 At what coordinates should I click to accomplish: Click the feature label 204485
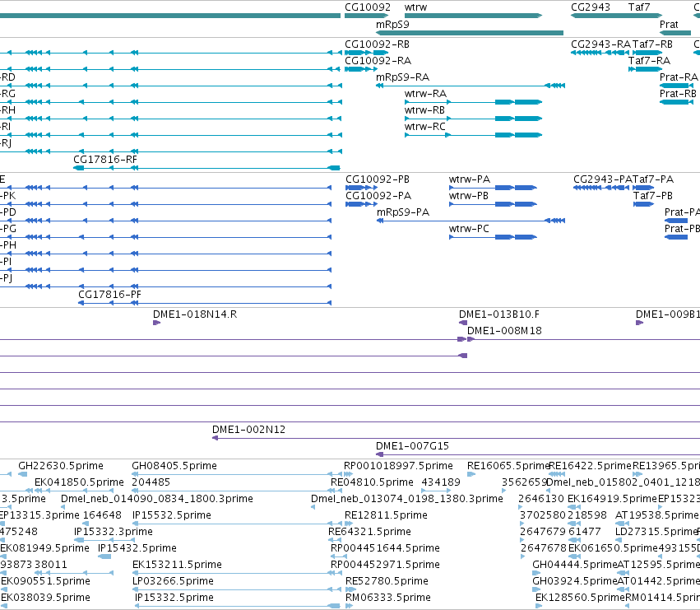click(x=151, y=482)
